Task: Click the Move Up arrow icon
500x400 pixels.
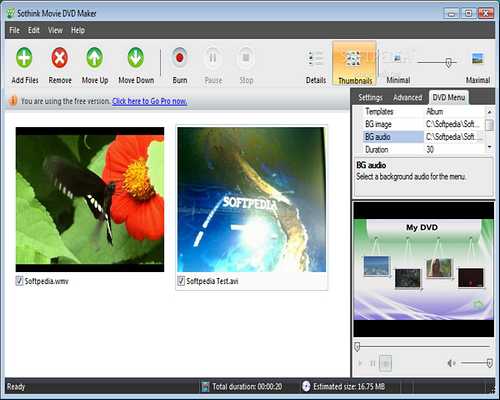Action: click(x=95, y=57)
